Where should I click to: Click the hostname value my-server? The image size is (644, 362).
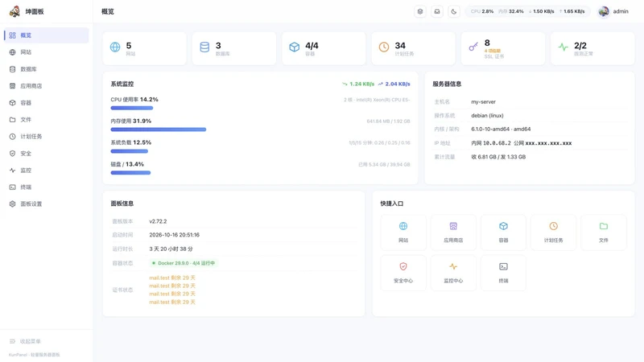[x=484, y=102]
